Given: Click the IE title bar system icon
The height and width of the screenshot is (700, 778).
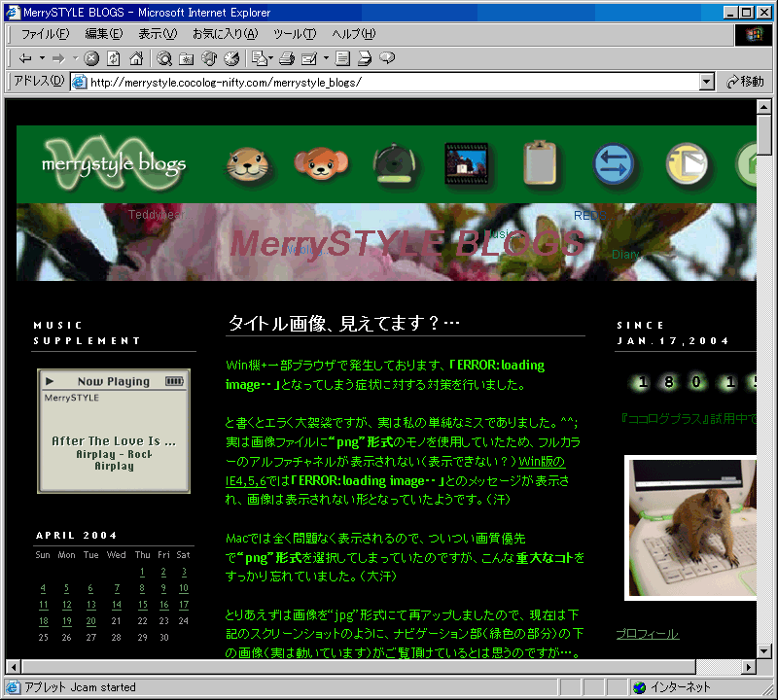Looking at the screenshot, I should [x=13, y=12].
